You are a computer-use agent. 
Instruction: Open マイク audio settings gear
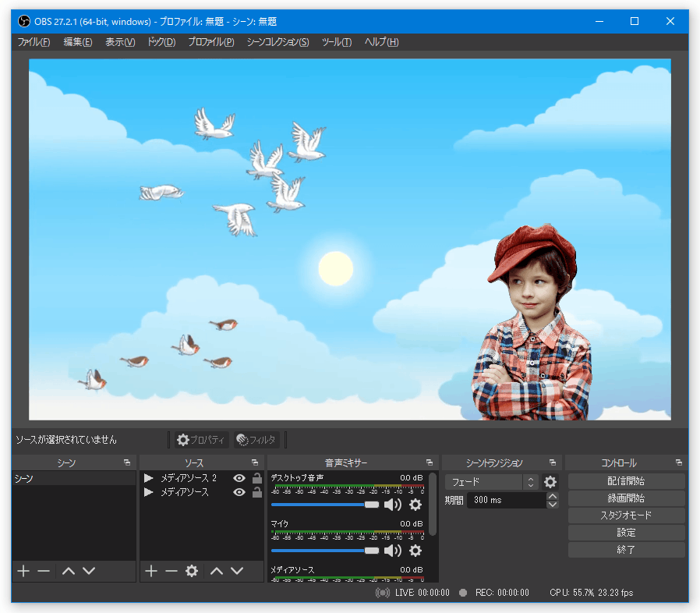click(x=415, y=551)
